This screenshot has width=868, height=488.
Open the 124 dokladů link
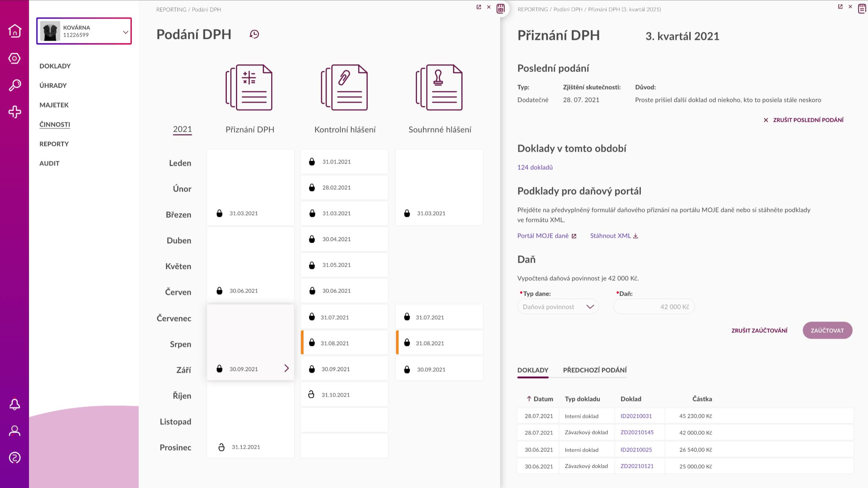(x=535, y=167)
